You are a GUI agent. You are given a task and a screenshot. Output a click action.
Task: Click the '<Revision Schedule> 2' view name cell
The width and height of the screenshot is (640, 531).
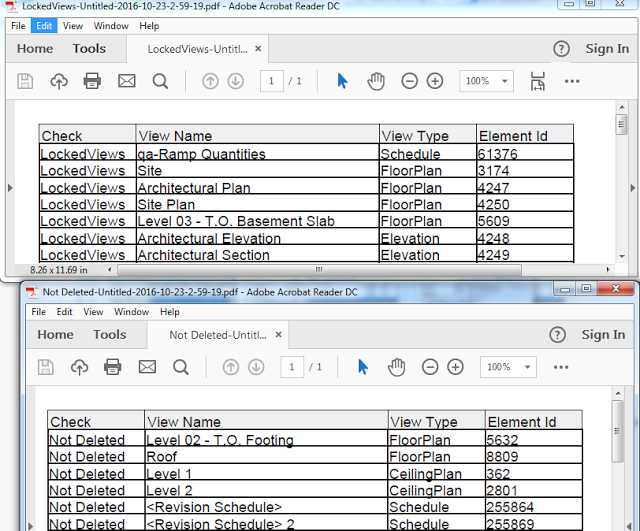pyautogui.click(x=266, y=524)
